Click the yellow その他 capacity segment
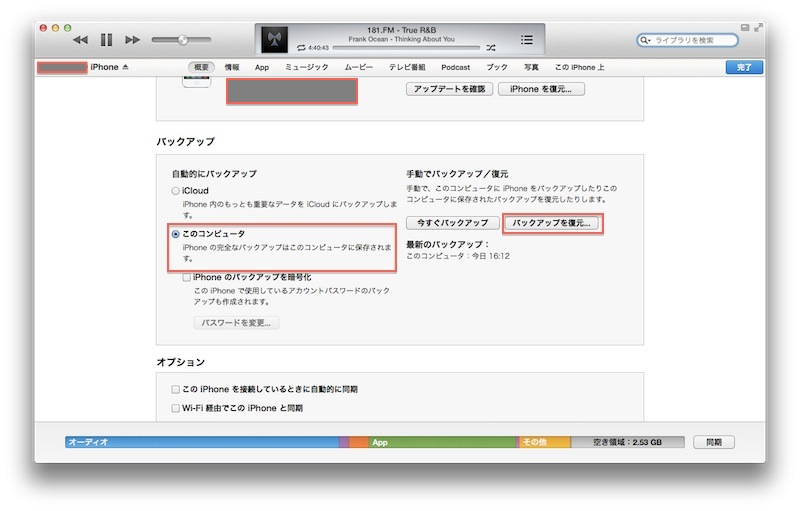 (x=544, y=442)
